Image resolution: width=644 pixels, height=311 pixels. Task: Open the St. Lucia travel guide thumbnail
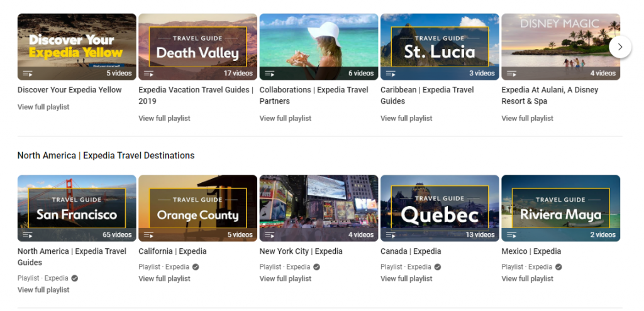440,46
